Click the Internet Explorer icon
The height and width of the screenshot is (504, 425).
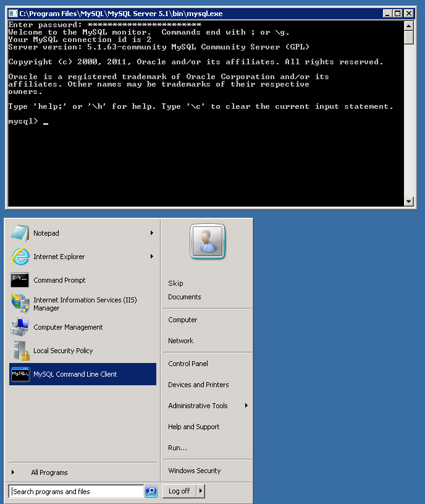coord(20,257)
